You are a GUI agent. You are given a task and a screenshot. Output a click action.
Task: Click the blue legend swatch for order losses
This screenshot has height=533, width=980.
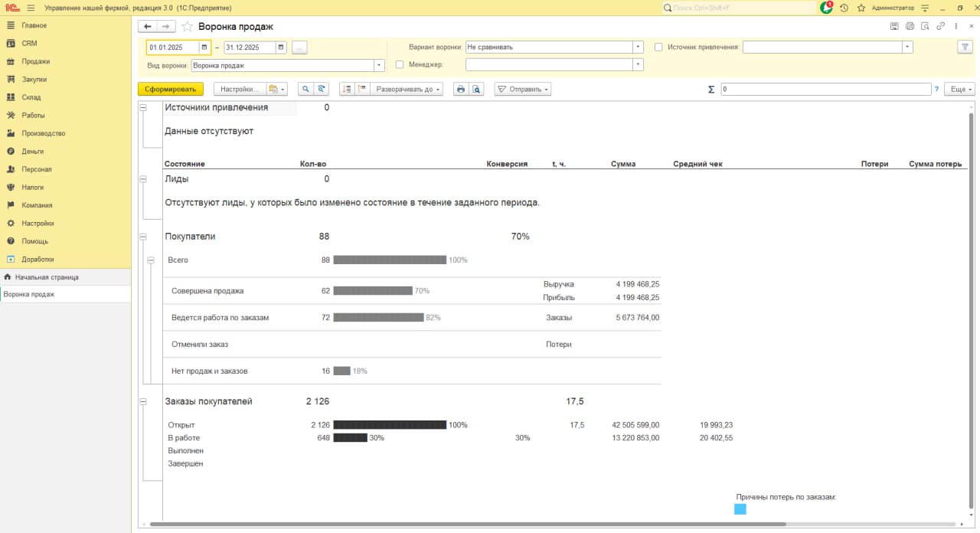[x=740, y=508]
